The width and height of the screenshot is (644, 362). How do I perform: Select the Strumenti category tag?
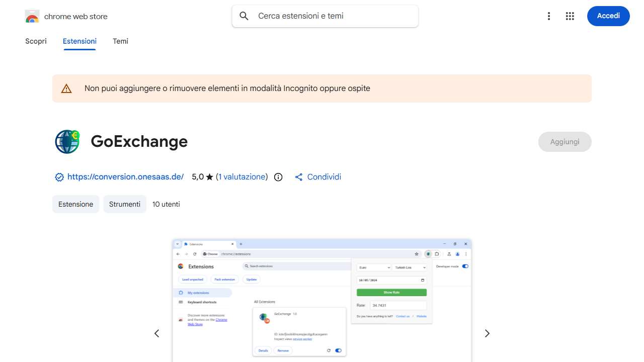coord(124,204)
